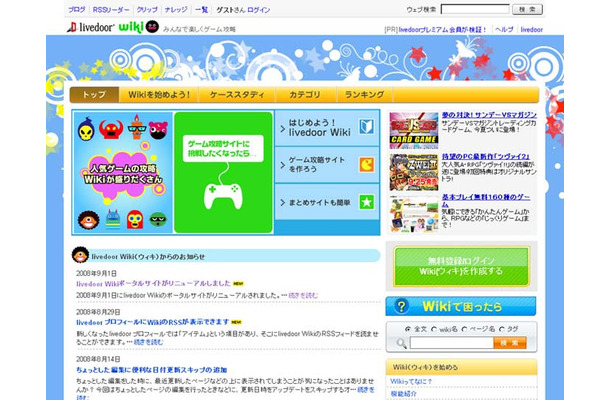Open the 一覧 link

pyautogui.click(x=201, y=10)
